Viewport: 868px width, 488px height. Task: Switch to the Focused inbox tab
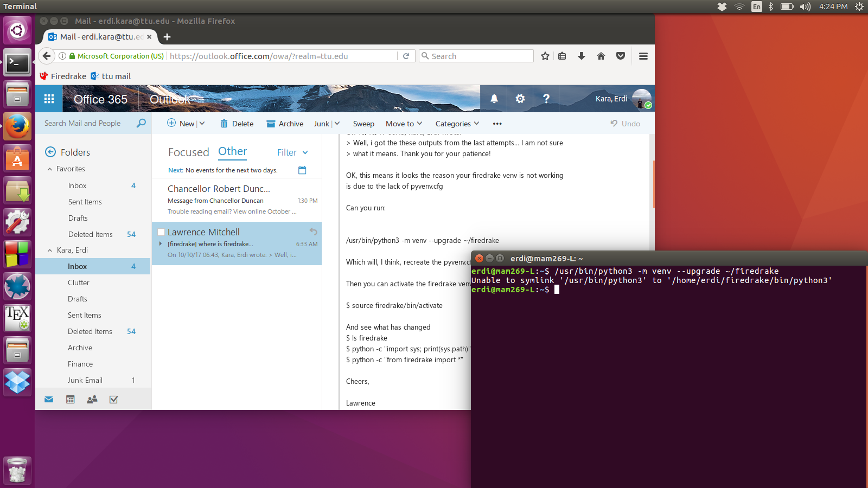(188, 152)
